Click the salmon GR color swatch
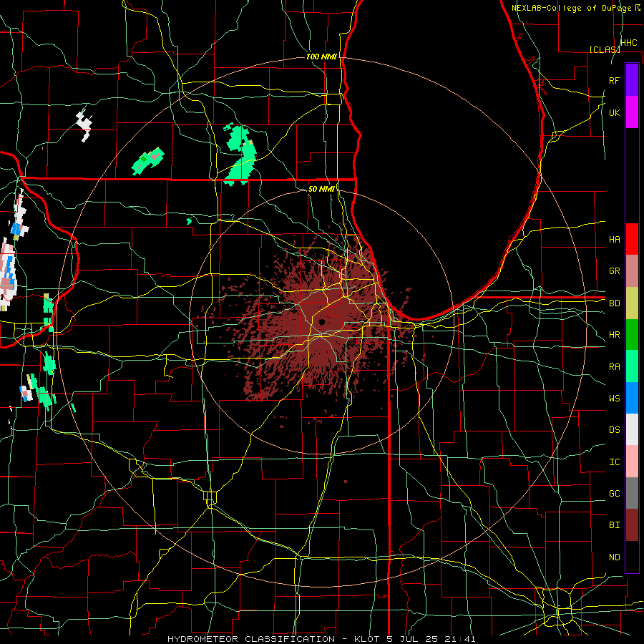Image resolution: width=644 pixels, height=644 pixels. pyautogui.click(x=632, y=271)
